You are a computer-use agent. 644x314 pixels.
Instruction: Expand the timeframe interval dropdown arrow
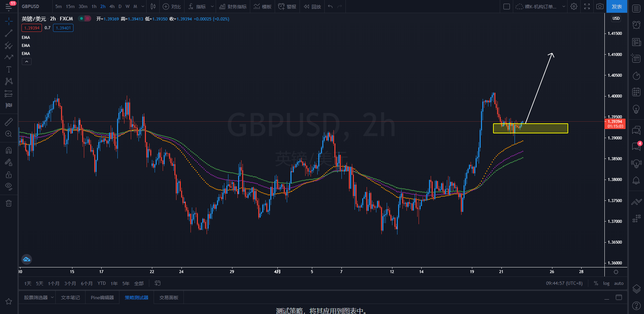click(143, 6)
